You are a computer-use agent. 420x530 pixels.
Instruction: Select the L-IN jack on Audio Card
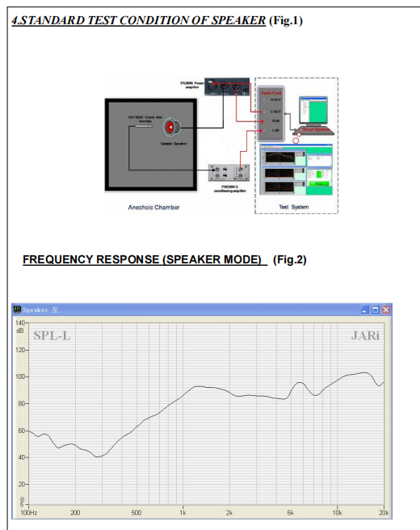[x=265, y=130]
